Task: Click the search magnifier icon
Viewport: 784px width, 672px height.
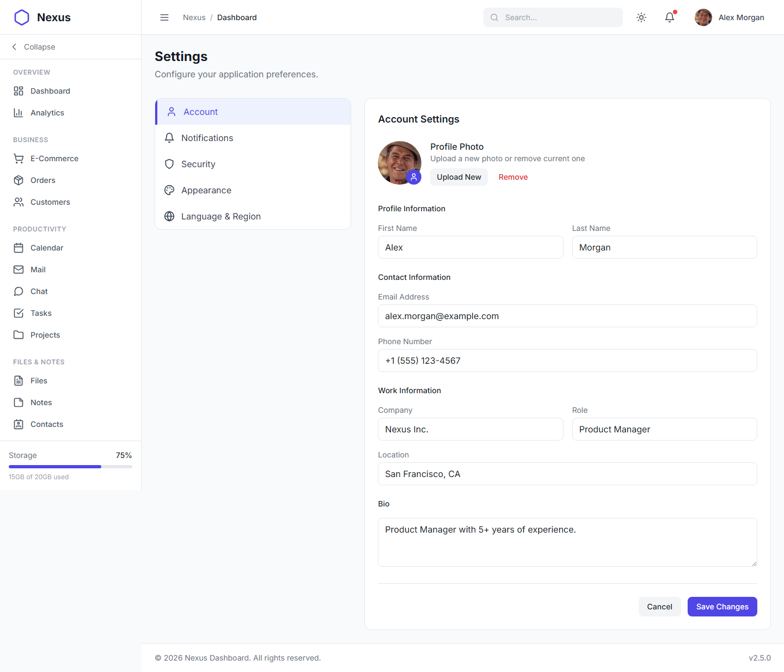Action: [x=494, y=17]
